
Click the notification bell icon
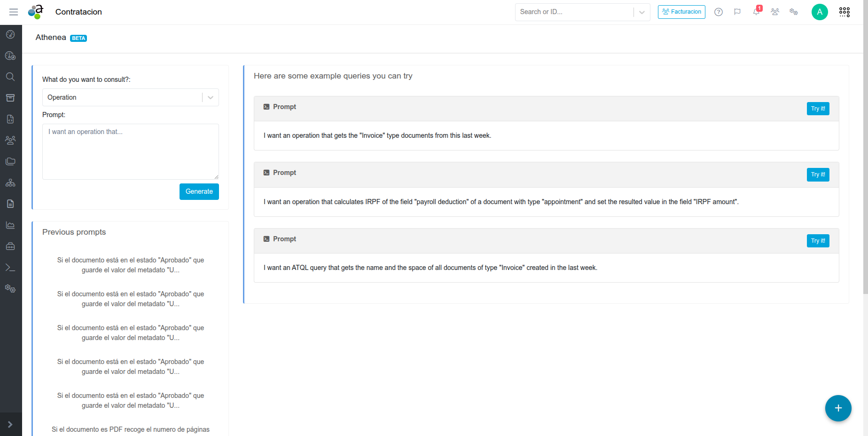coord(756,12)
